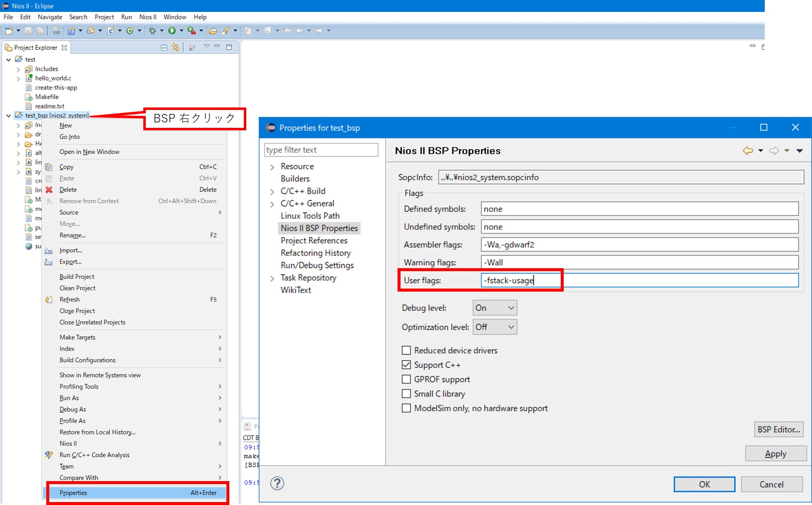The width and height of the screenshot is (812, 505).
Task: Click the Open Type folder toolbar icon
Action: [212, 31]
